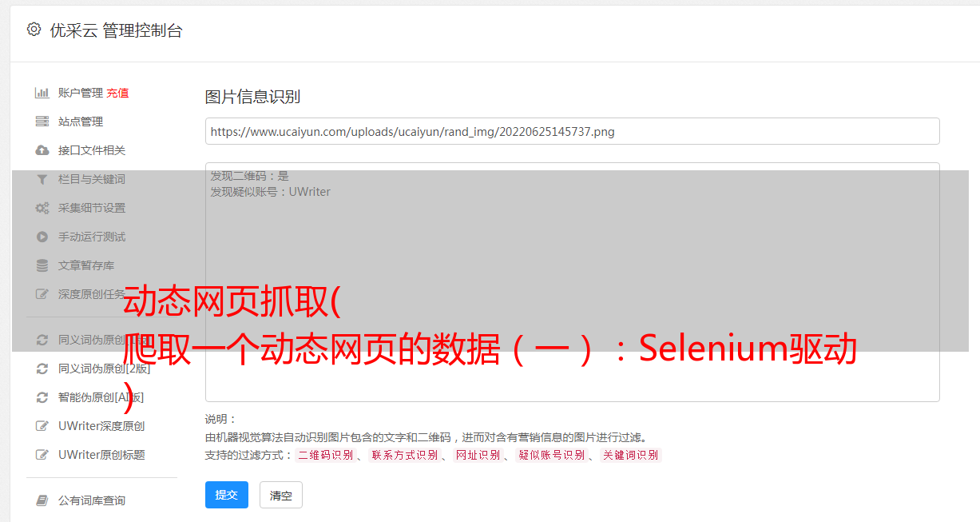Click the 网址识别 filter tag
The height and width of the screenshot is (522, 980).
pyautogui.click(x=478, y=455)
